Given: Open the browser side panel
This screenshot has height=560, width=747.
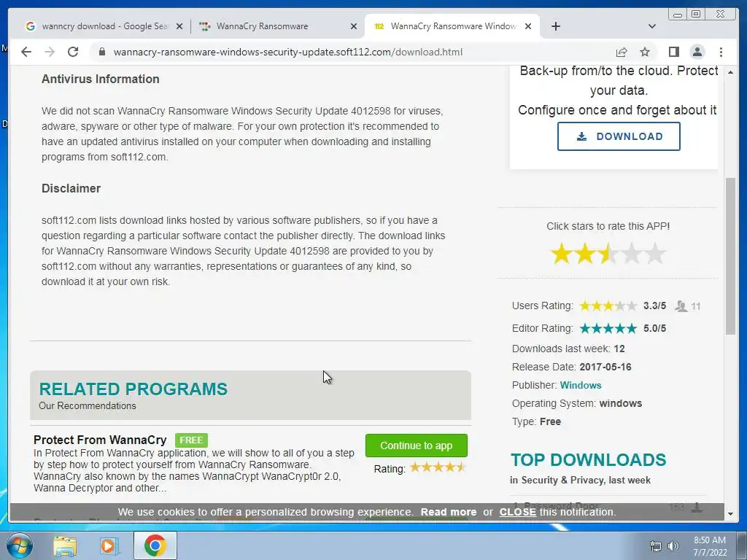Looking at the screenshot, I should [673, 52].
